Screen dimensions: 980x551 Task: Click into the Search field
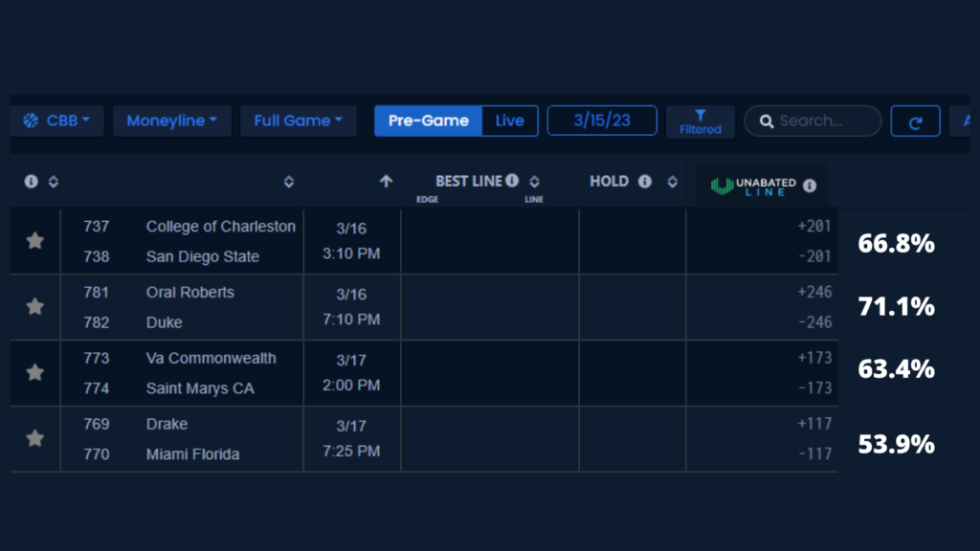(x=813, y=121)
